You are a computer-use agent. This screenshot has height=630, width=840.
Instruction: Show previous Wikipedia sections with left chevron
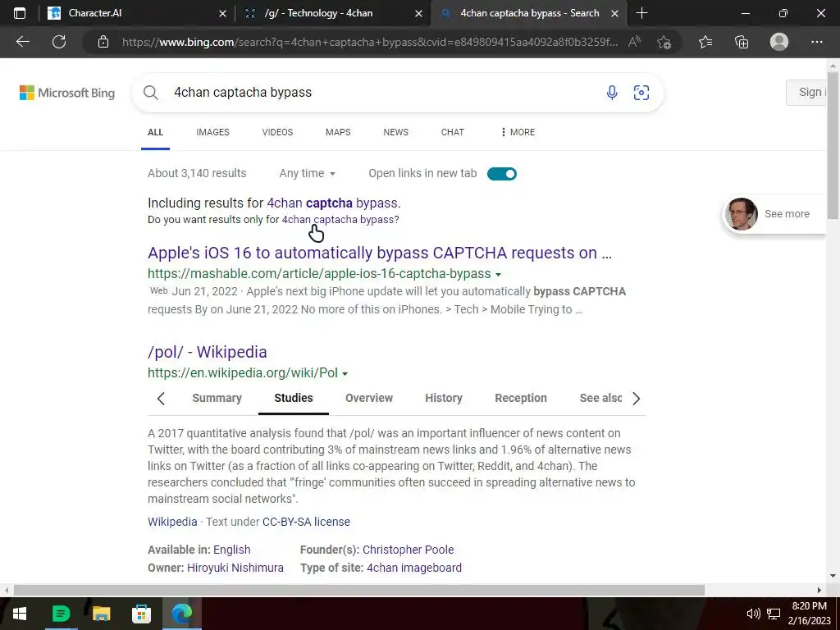[x=161, y=399]
